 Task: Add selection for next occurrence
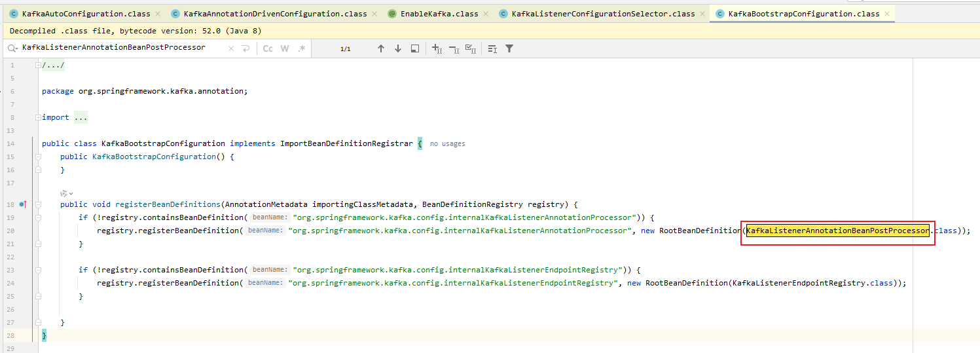437,48
